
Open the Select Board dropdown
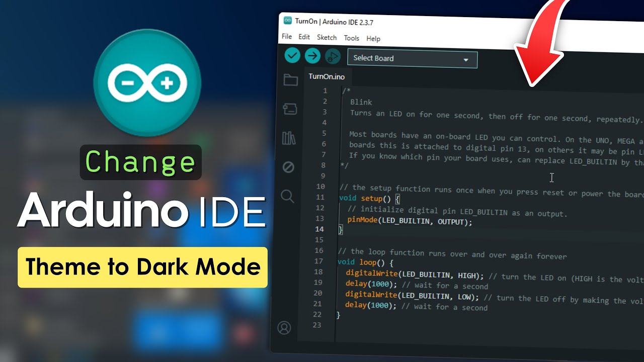click(412, 58)
